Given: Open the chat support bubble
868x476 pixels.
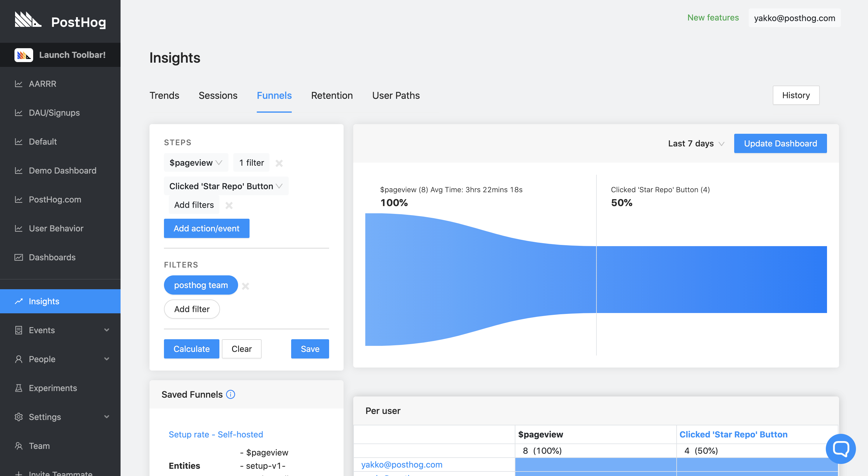Looking at the screenshot, I should coord(840,449).
